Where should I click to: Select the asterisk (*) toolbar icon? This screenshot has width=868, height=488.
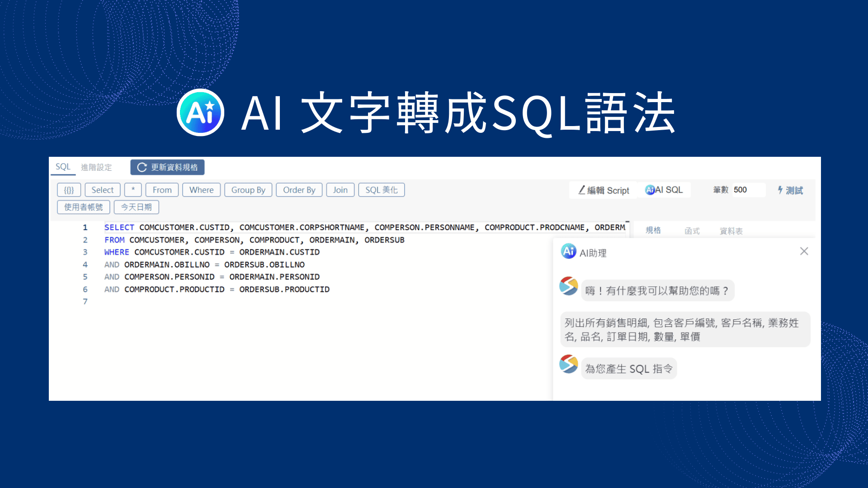(x=133, y=190)
